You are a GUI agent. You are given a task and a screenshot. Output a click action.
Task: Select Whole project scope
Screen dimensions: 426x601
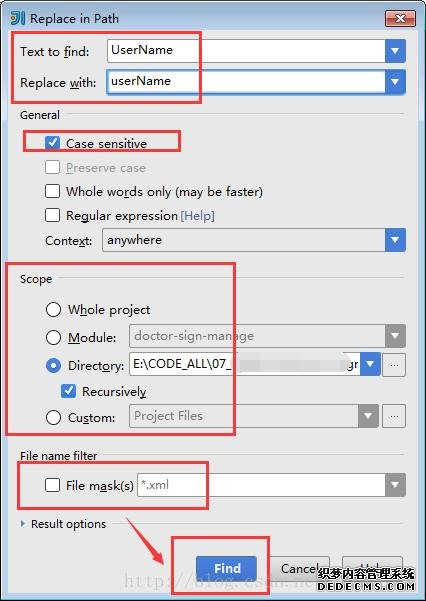click(53, 309)
